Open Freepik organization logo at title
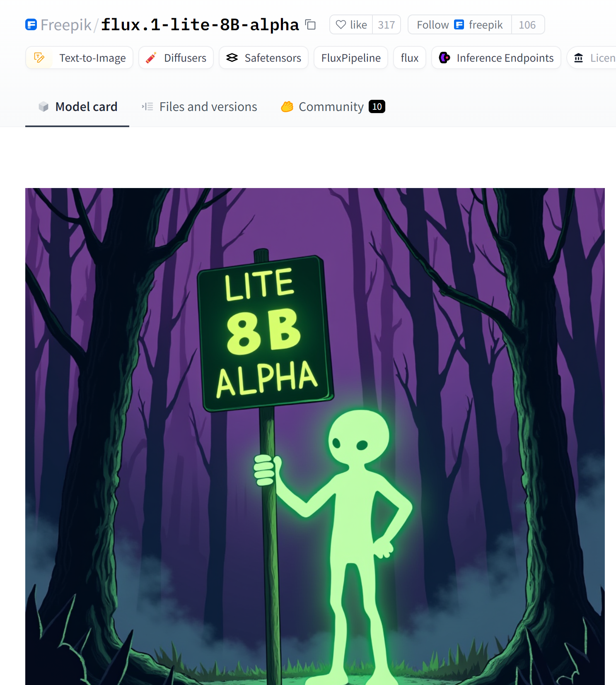 coord(31,25)
